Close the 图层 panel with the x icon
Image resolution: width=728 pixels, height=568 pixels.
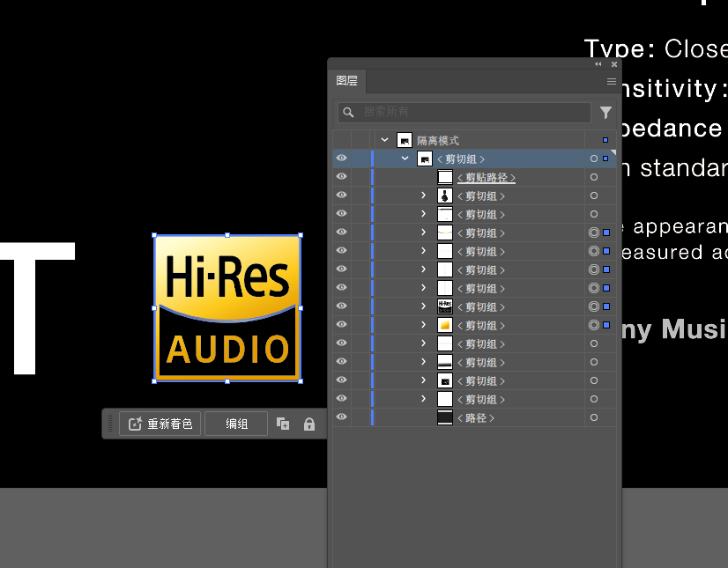click(614, 64)
